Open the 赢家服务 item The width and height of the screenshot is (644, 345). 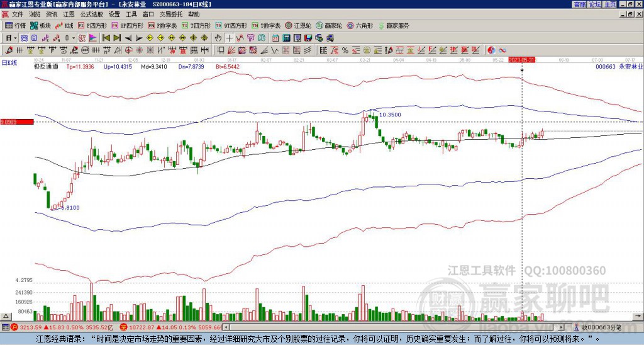click(394, 25)
